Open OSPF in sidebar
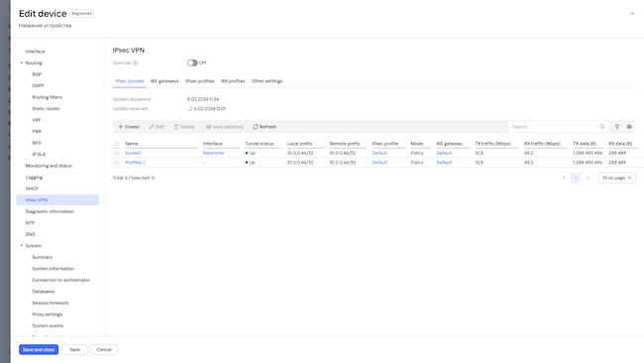 (x=38, y=86)
